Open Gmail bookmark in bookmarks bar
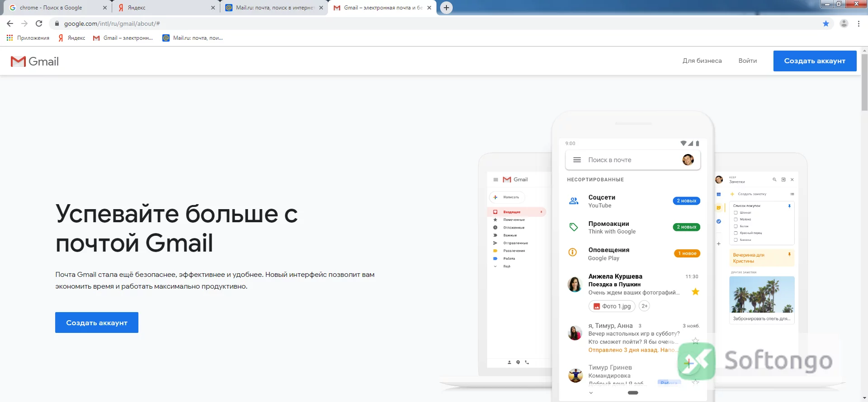 pyautogui.click(x=123, y=38)
